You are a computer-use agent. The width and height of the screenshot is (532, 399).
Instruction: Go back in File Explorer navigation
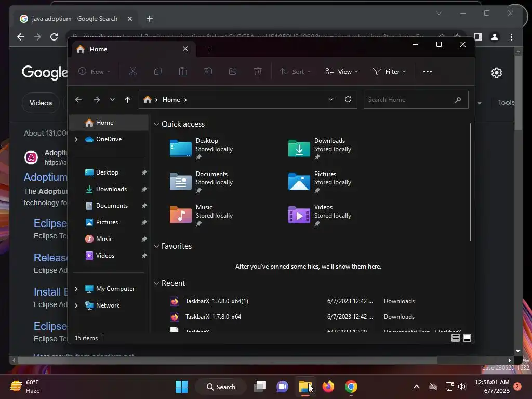(x=78, y=100)
